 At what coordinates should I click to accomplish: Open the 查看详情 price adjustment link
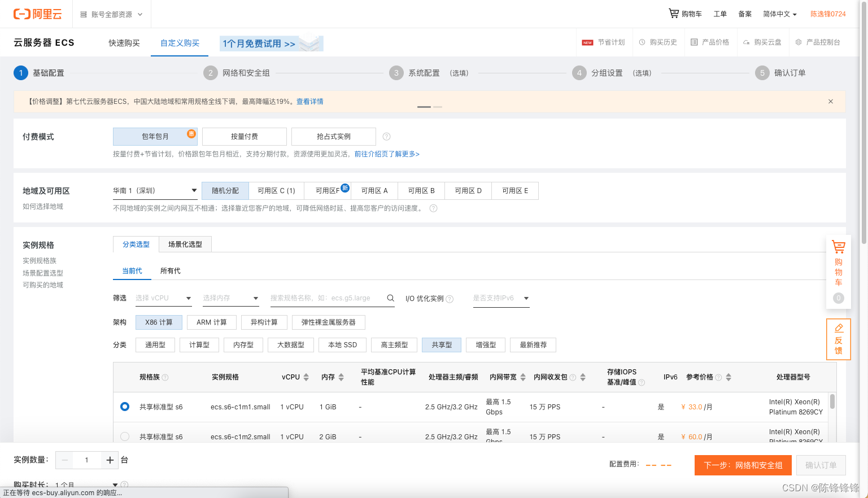click(x=309, y=101)
